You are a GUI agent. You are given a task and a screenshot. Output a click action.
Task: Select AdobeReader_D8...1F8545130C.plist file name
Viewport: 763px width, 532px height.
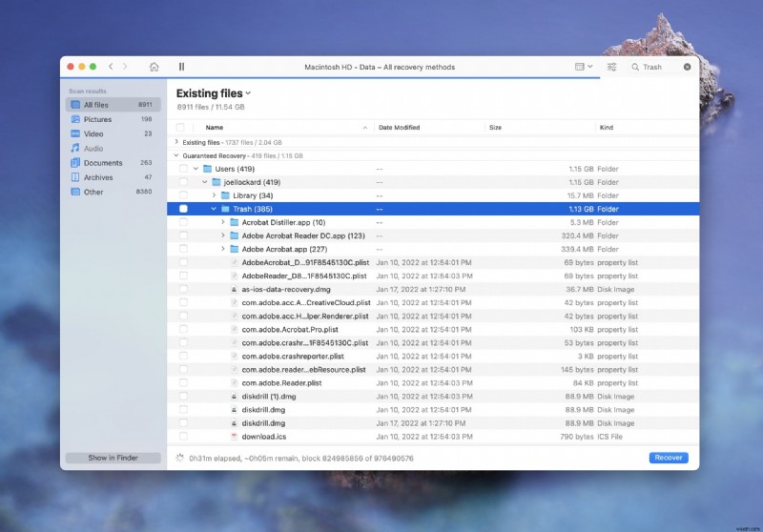point(304,276)
